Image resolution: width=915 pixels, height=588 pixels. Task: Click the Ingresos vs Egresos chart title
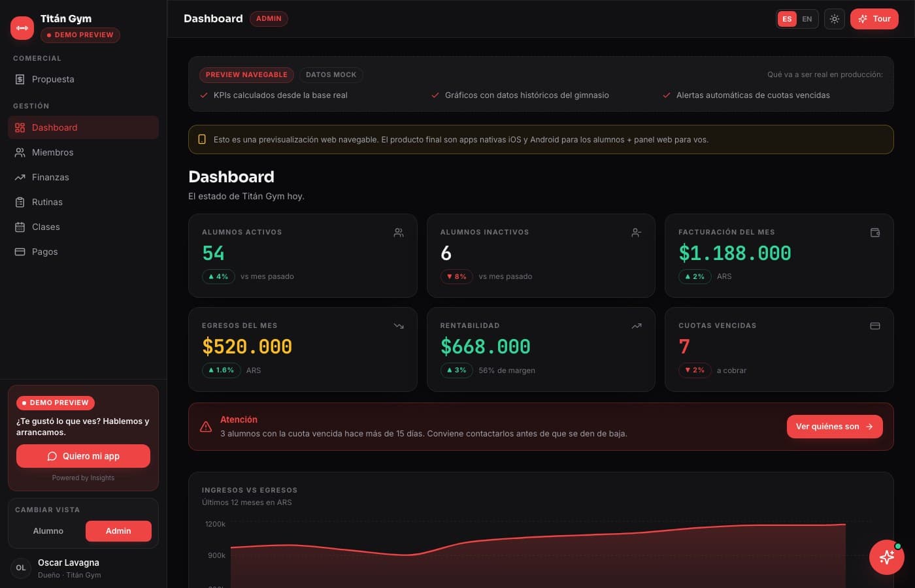(x=250, y=490)
